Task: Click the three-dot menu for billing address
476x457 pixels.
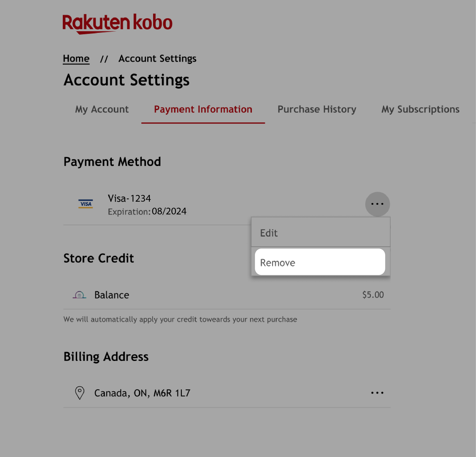Action: [x=377, y=392]
